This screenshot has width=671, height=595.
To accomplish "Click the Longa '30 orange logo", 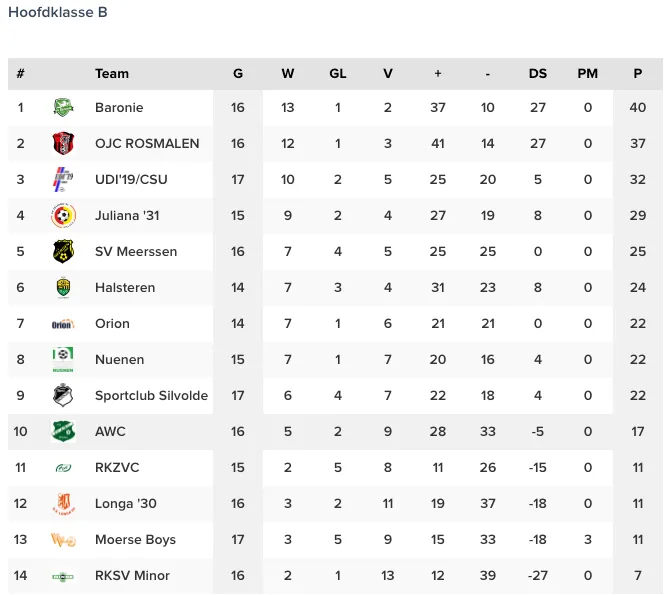I will (63, 503).
